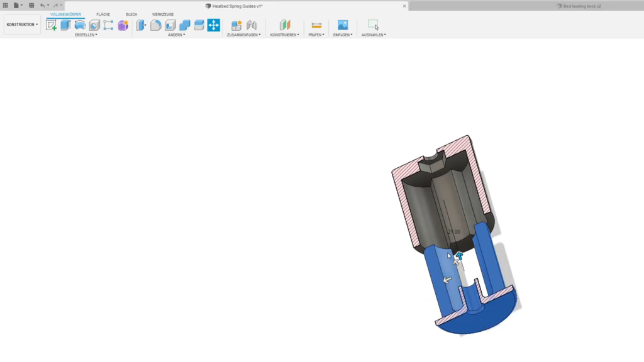Switch to the WERKZEUGE tab

(x=163, y=14)
